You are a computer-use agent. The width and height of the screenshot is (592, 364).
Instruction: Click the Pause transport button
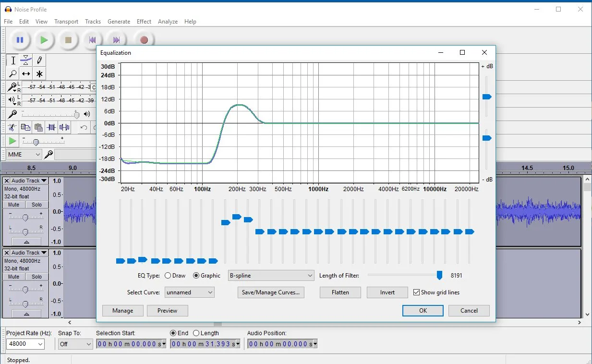click(x=20, y=40)
